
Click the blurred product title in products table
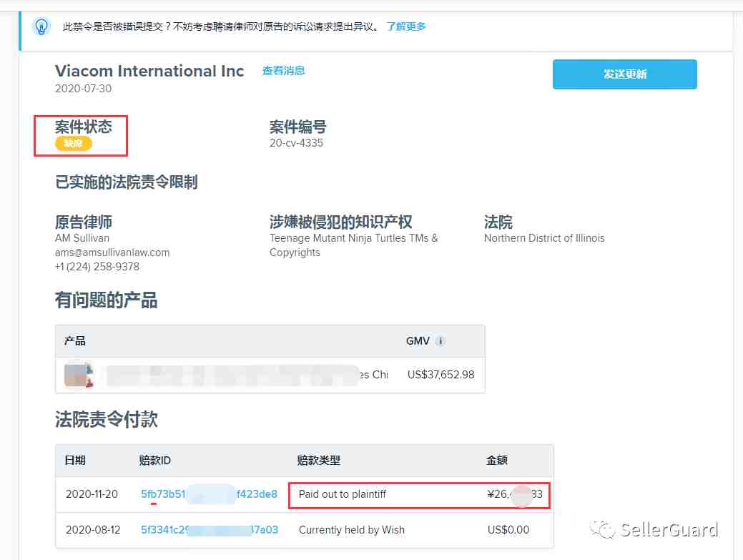click(247, 375)
